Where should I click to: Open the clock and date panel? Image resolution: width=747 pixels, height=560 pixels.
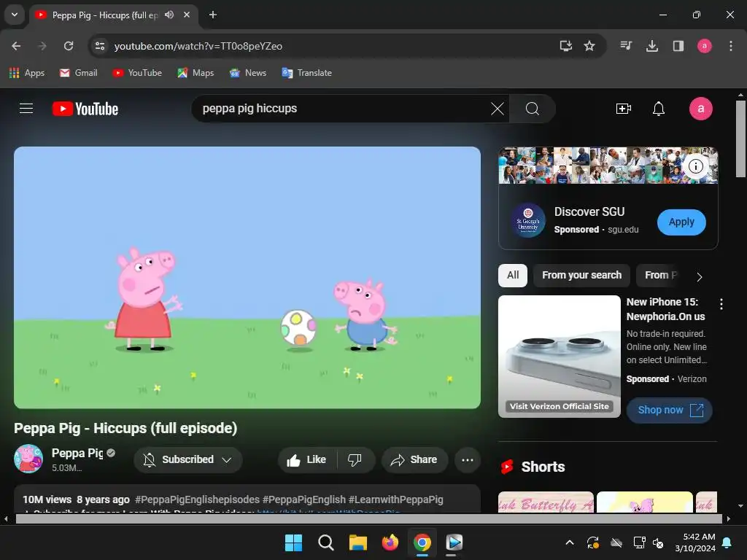tap(695, 542)
